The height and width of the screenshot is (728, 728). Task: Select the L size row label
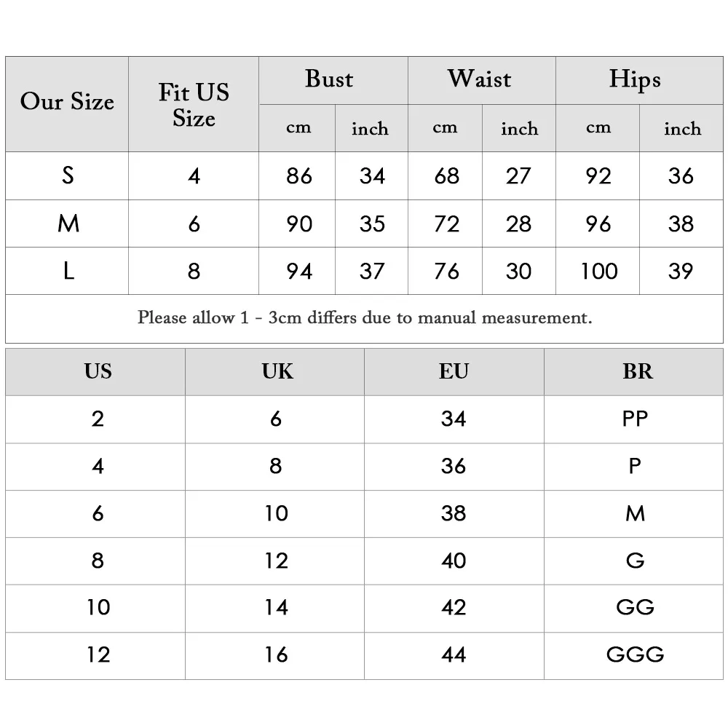[67, 271]
